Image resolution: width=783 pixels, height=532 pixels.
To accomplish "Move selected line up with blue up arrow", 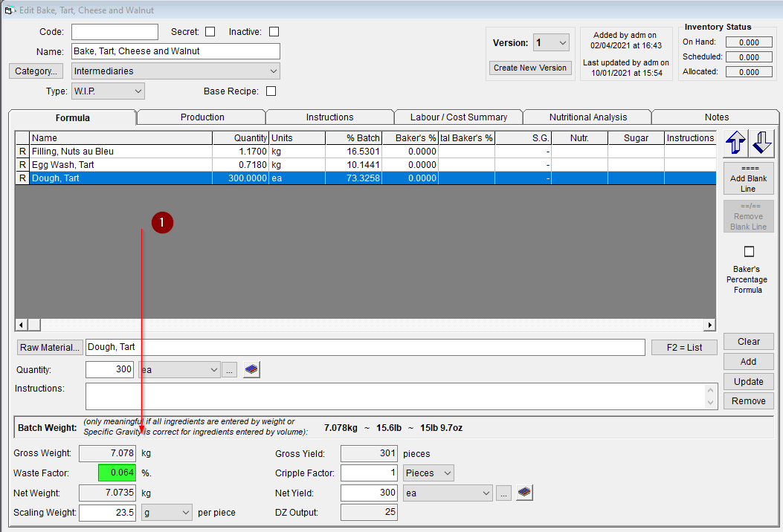I will point(735,143).
